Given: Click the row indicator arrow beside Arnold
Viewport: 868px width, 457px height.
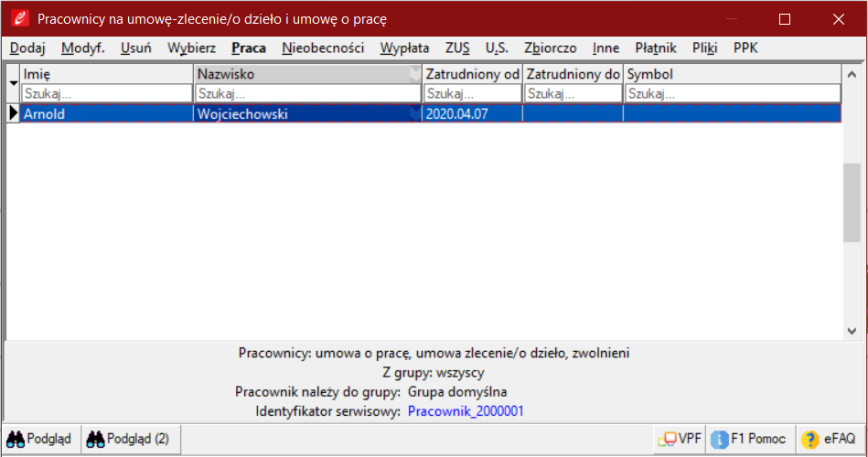Looking at the screenshot, I should [14, 113].
